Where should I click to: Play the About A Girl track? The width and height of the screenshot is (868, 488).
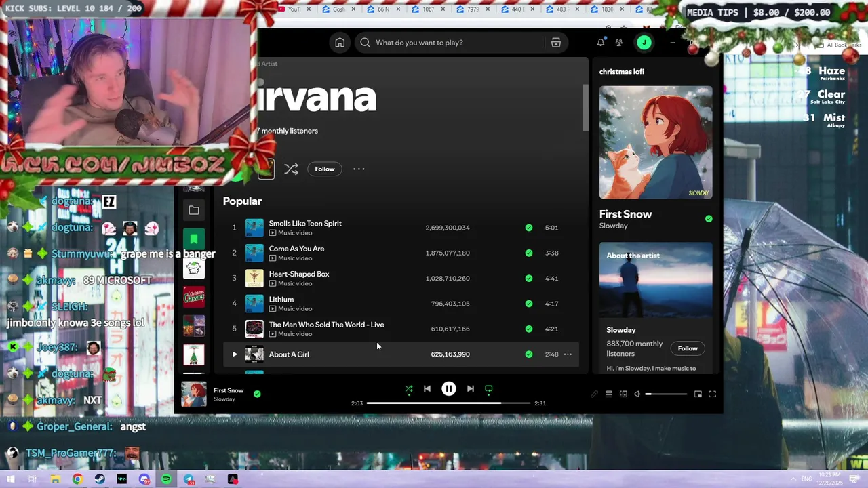(235, 354)
